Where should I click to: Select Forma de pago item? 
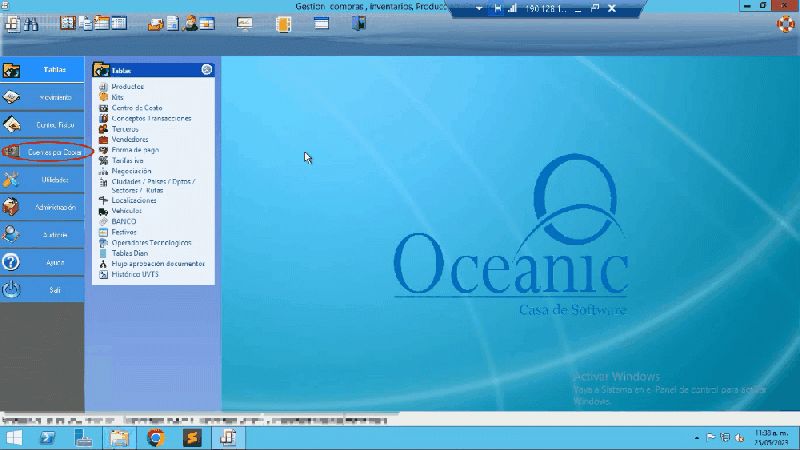[135, 150]
